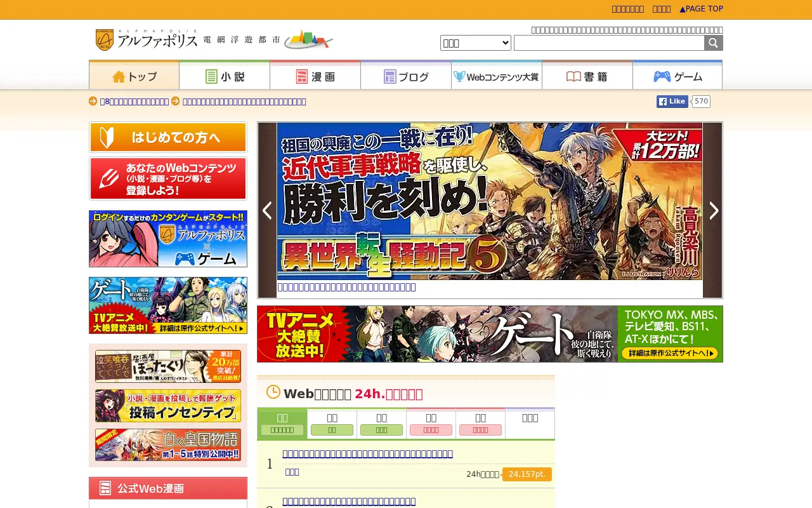Image resolution: width=812 pixels, height=508 pixels.
Task: Click the 24,157pt. score badge
Action: (527, 474)
